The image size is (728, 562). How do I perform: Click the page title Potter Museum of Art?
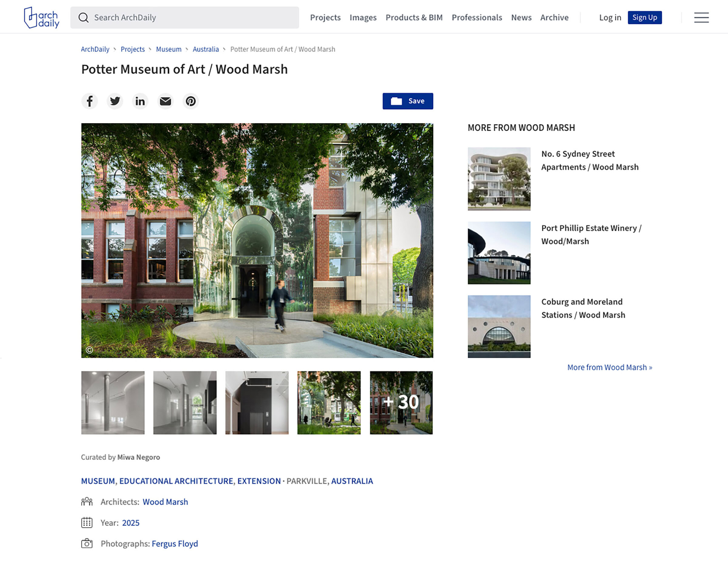point(184,69)
